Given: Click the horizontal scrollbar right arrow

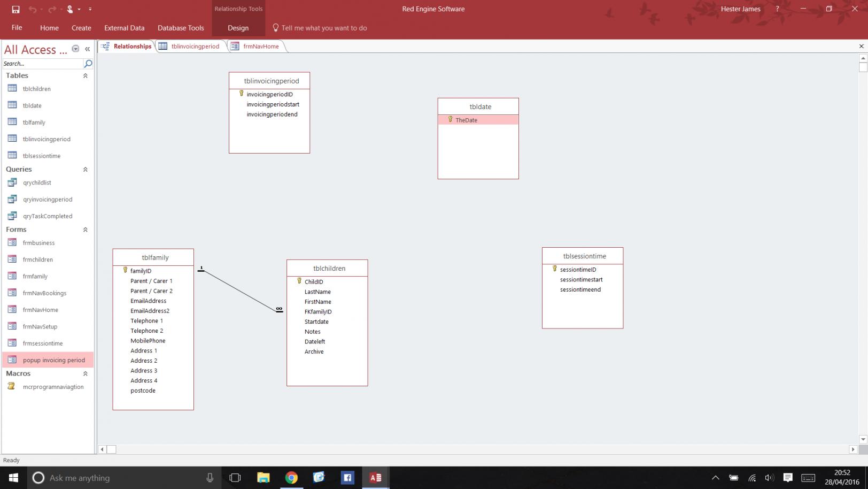Looking at the screenshot, I should pyautogui.click(x=853, y=449).
